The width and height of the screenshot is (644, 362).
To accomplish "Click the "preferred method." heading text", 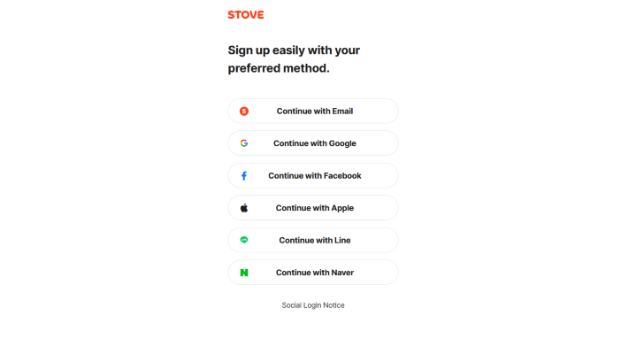I will click(x=279, y=68).
